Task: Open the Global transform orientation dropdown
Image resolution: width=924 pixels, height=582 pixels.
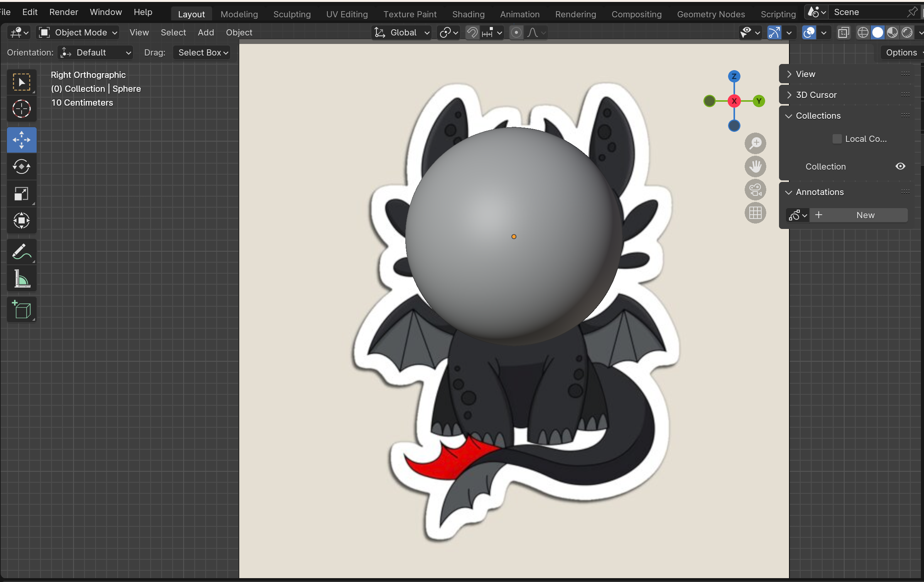Action: pyautogui.click(x=401, y=32)
